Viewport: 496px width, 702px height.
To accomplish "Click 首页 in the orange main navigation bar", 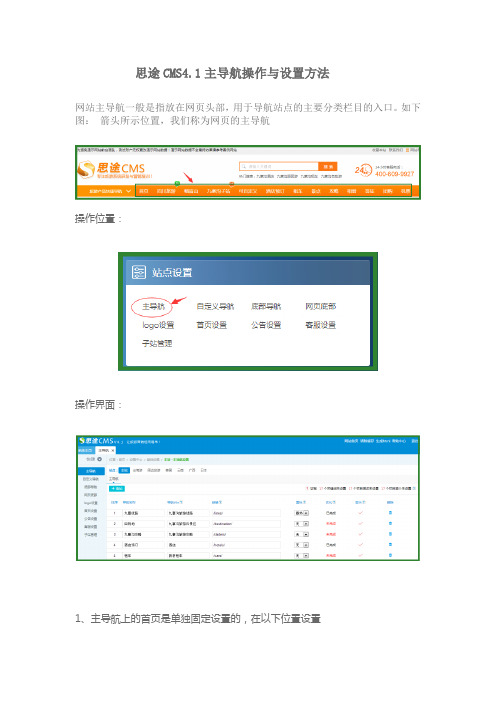I will 143,191.
